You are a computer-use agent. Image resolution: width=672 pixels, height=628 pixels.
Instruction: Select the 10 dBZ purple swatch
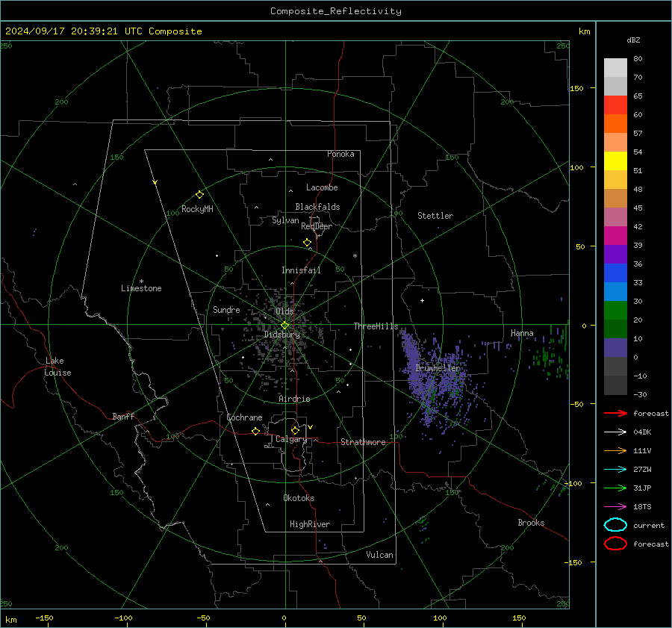pyautogui.click(x=615, y=348)
